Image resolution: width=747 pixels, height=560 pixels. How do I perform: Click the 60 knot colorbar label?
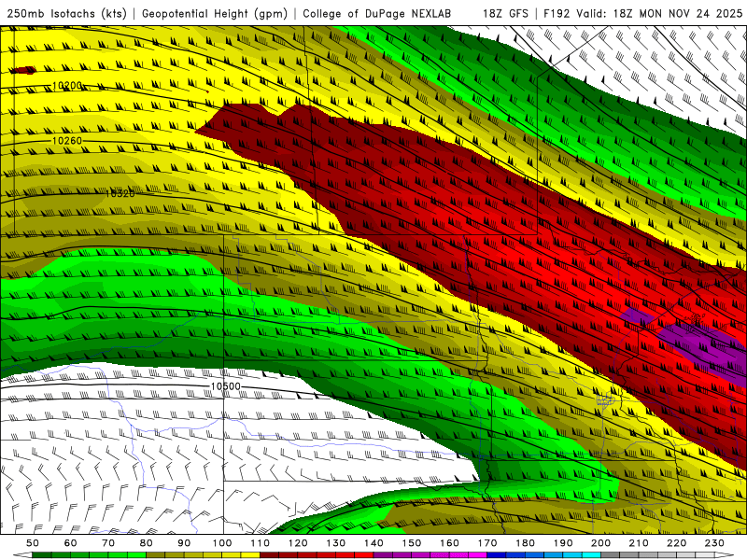coord(71,543)
